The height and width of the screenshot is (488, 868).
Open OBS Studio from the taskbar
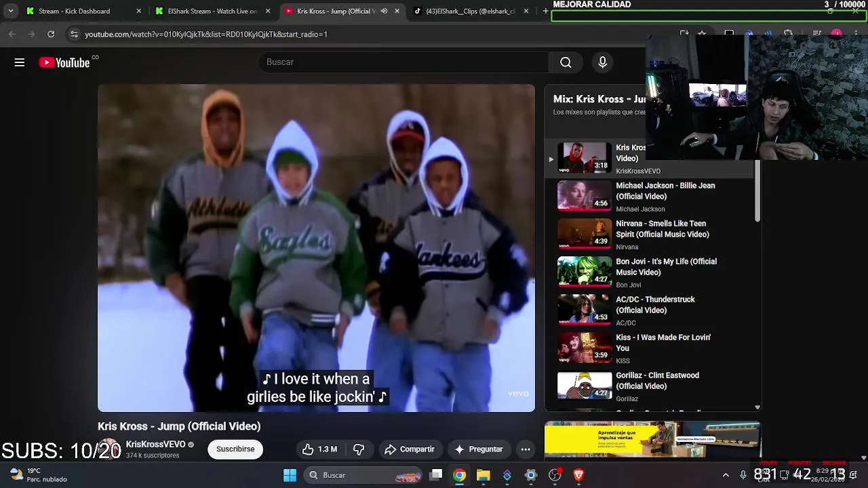tap(555, 475)
